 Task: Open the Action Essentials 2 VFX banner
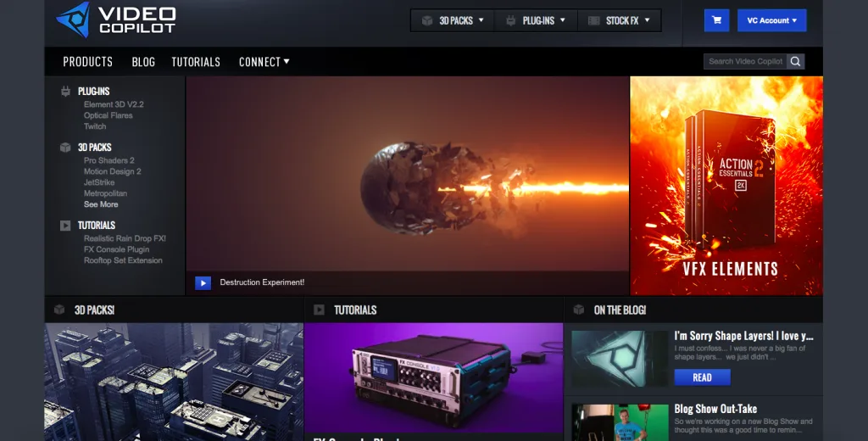coord(726,186)
